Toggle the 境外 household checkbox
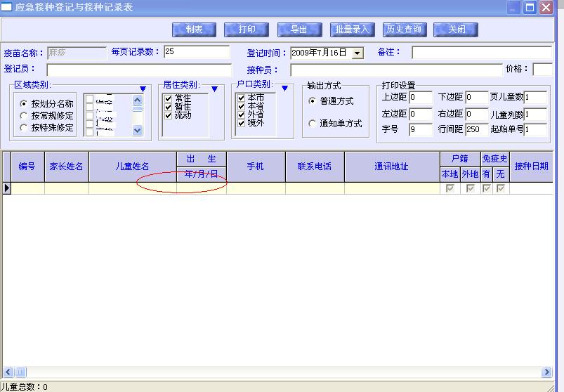Image resolution: width=564 pixels, height=392 pixels. (x=241, y=123)
